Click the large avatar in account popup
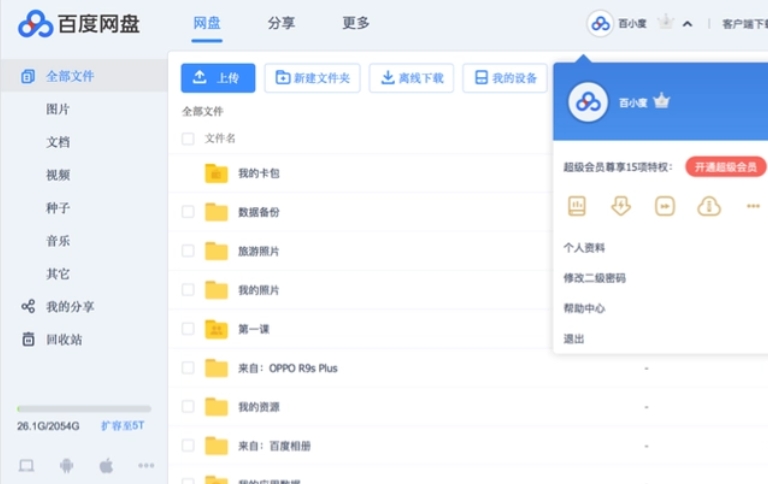 click(588, 102)
